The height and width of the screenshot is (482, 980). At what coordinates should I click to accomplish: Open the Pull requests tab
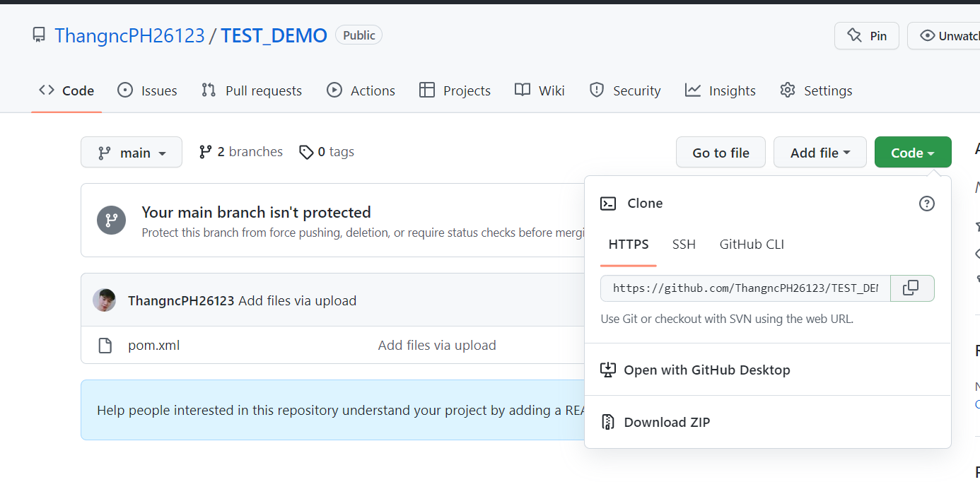pos(251,90)
